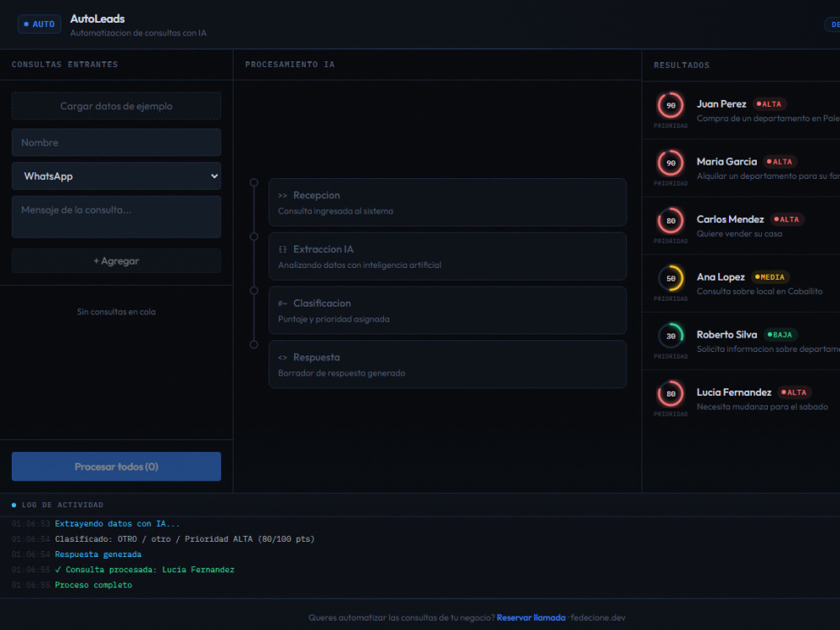Select the Clasificacion pipeline step
The width and height of the screenshot is (840, 630).
point(448,311)
